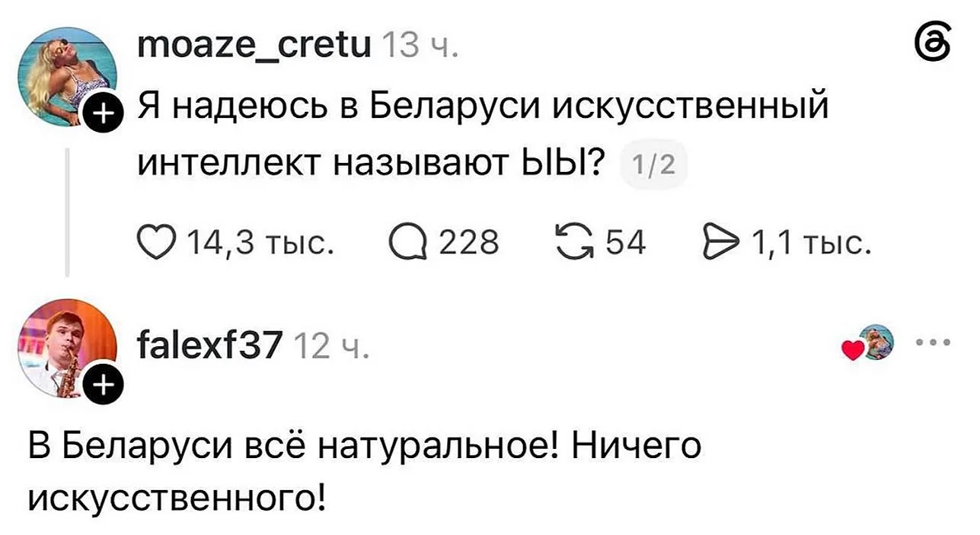View the 1,1 тыс. shares count
The width and height of the screenshot is (980, 535).
811,244
